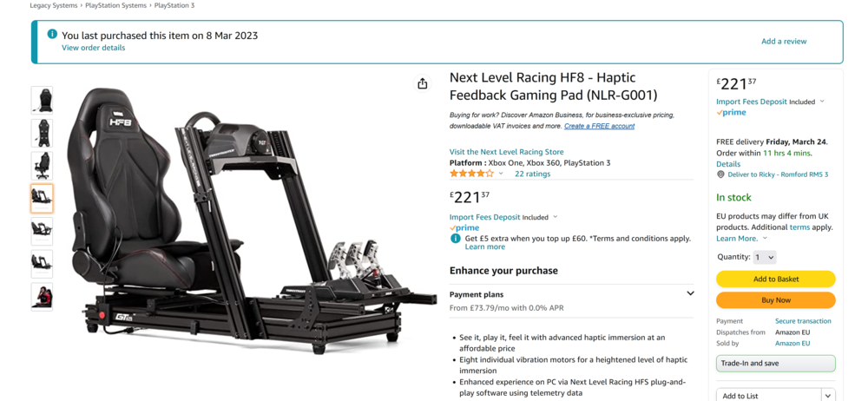Click the Buy Now button
Screen dimensions: 868x401
[775, 300]
